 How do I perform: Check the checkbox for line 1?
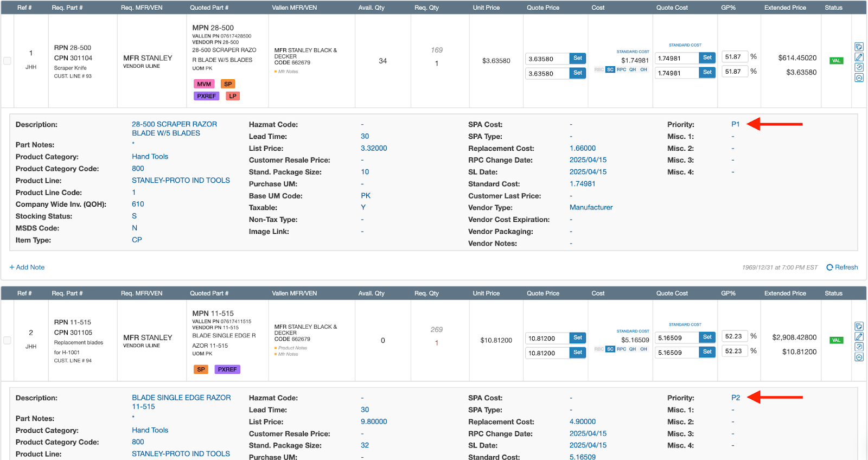tap(7, 61)
